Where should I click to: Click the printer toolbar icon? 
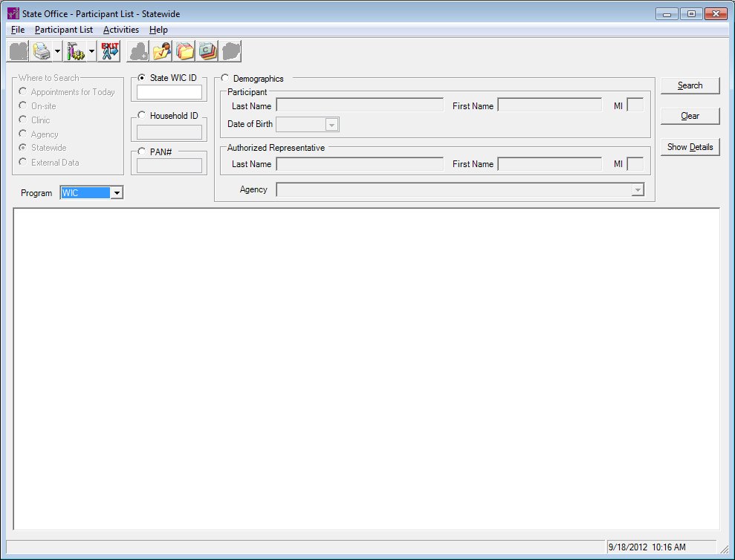click(42, 51)
